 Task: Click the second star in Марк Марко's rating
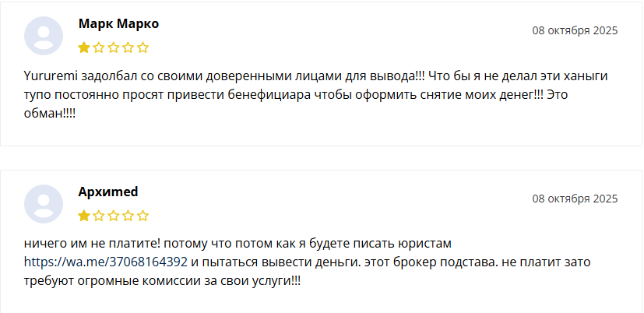[99, 47]
